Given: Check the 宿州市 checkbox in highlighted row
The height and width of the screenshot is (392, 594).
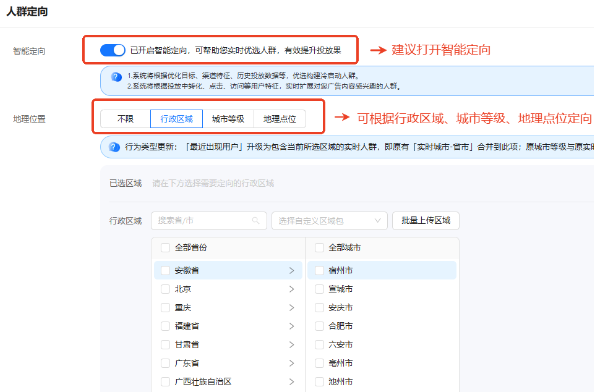Looking at the screenshot, I should [319, 270].
